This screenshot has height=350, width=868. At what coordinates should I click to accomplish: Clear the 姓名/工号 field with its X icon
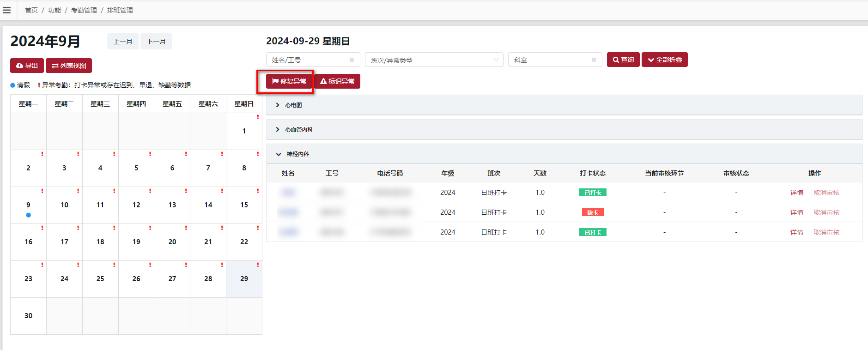click(352, 60)
